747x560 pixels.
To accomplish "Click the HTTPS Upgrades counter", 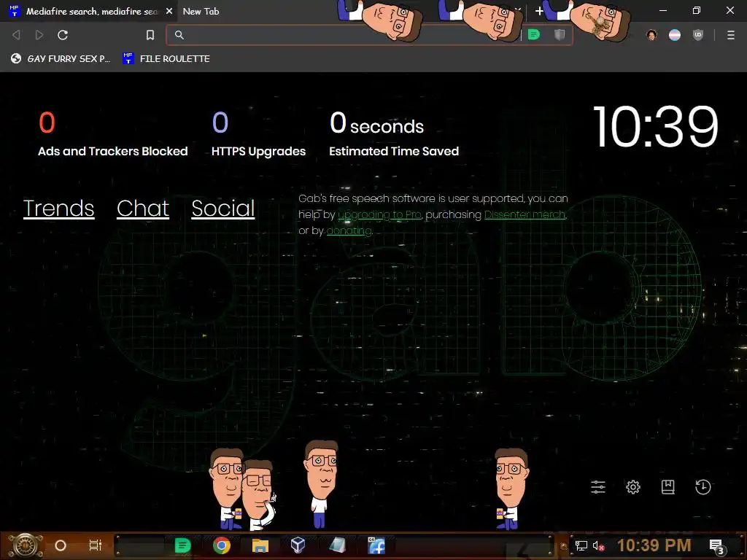I will pos(259,134).
